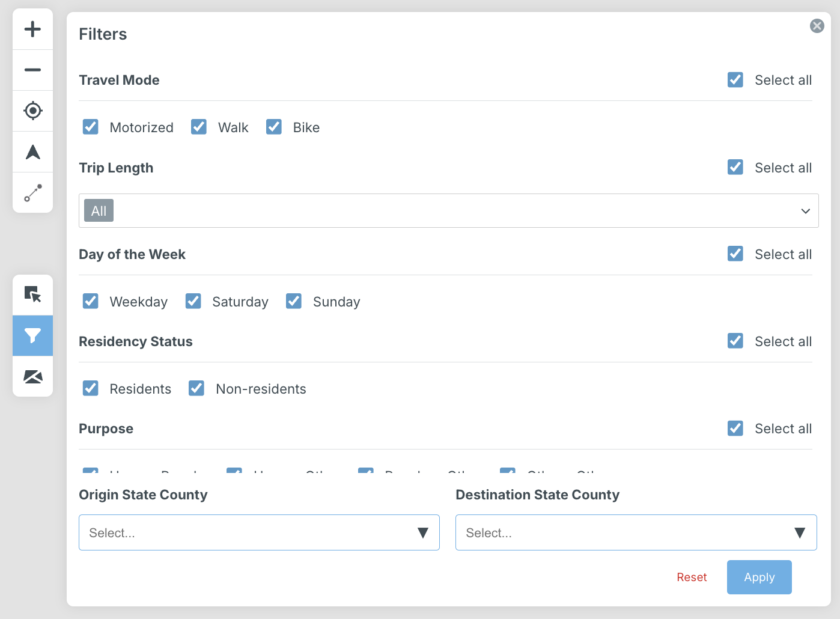Image resolution: width=840 pixels, height=619 pixels.
Task: Open the Destination State County dropdown
Action: [636, 532]
